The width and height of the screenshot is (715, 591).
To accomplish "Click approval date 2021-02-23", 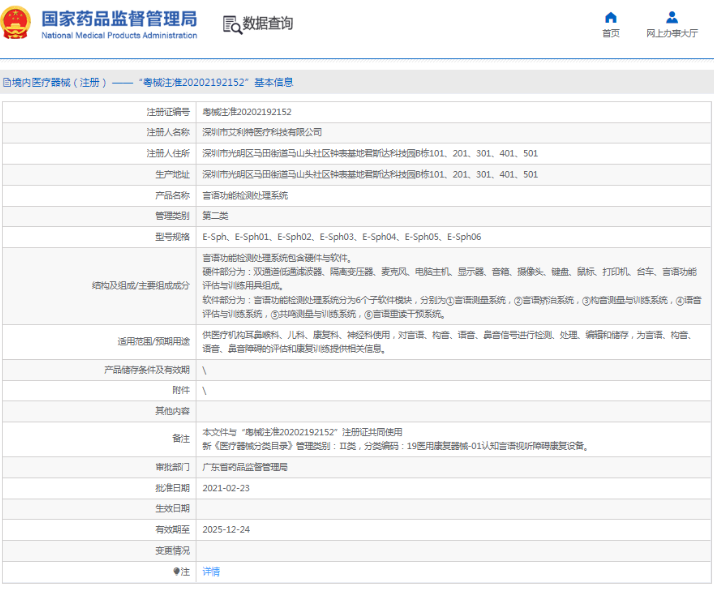I will coord(226,488).
